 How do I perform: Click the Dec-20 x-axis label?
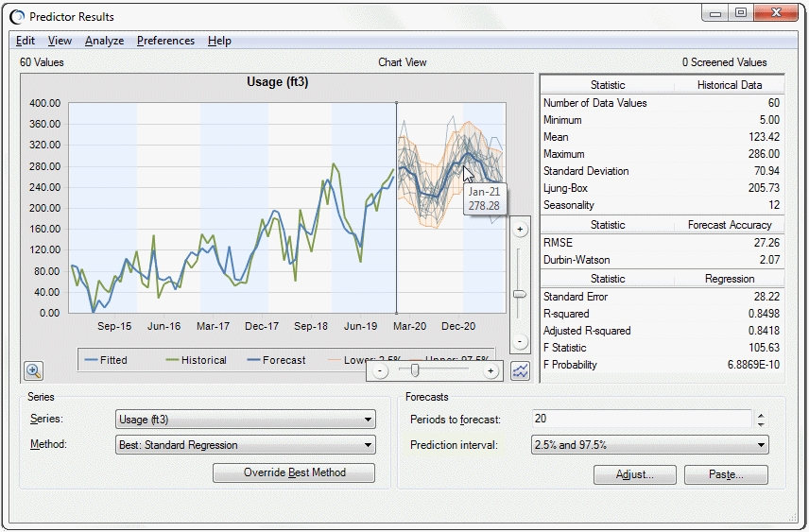(x=458, y=326)
